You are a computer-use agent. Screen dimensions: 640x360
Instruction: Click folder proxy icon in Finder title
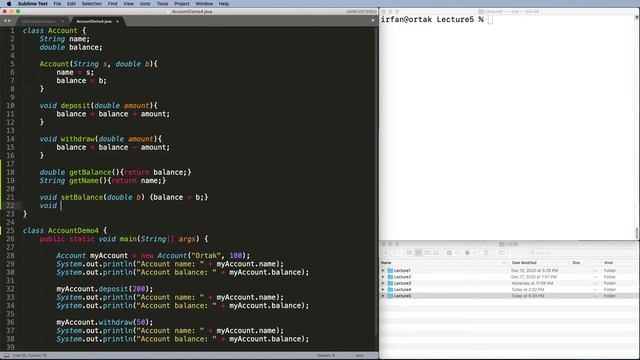click(502, 244)
